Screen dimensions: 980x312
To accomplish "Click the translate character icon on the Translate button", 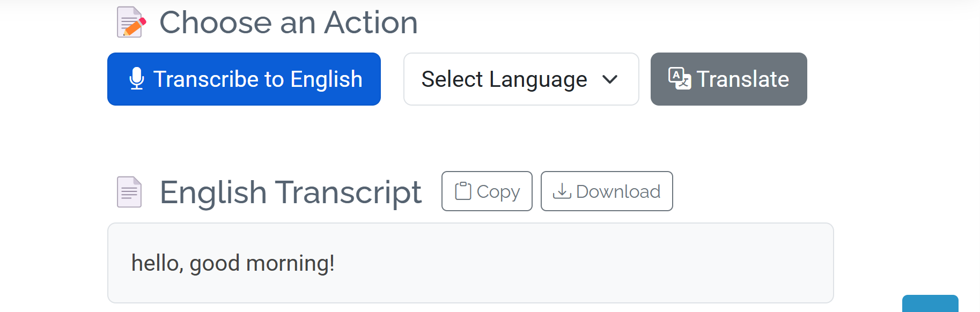I will (678, 79).
